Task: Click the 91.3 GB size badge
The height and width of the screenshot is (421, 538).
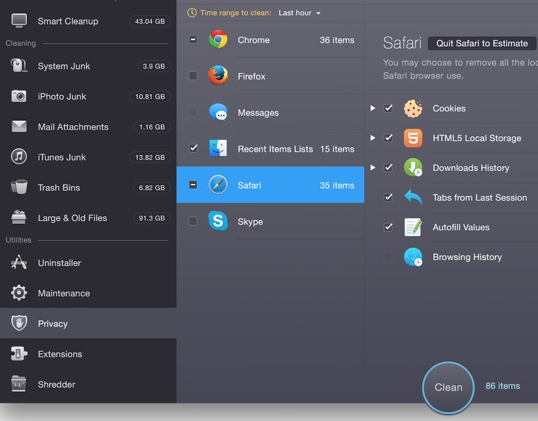Action: (x=152, y=218)
